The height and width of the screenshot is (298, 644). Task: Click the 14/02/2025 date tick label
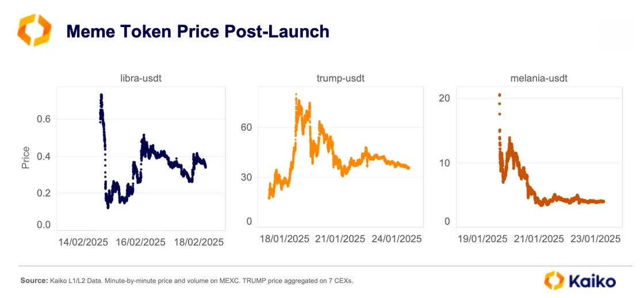(x=83, y=242)
